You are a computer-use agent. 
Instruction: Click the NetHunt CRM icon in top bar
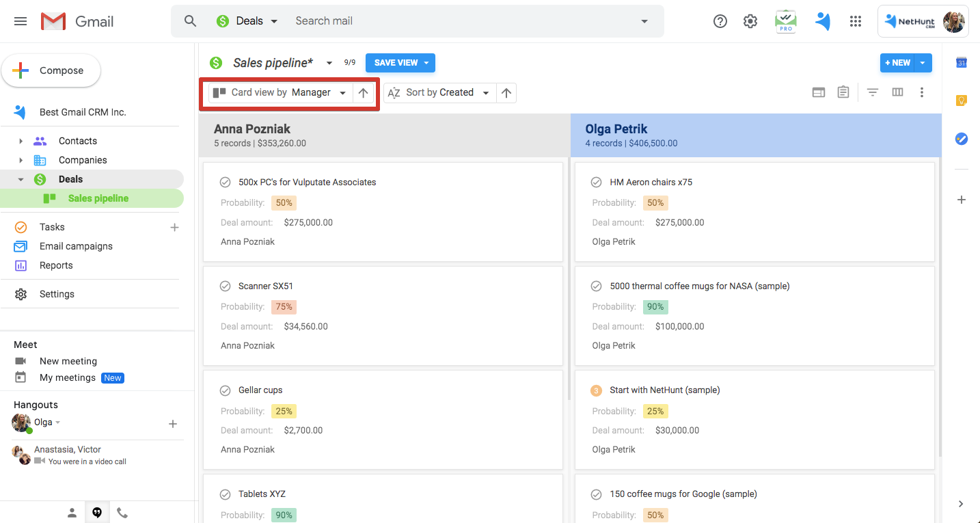point(823,21)
